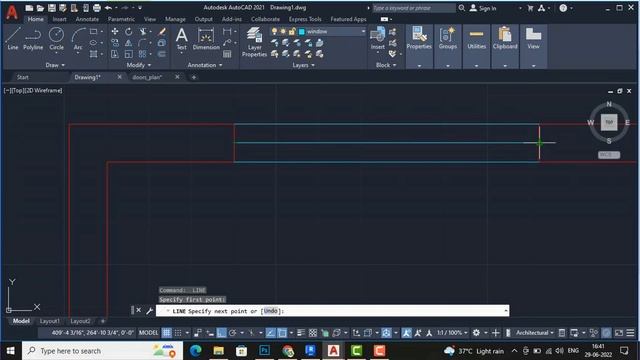The height and width of the screenshot is (360, 640).
Task: Switch to Layout1 tab
Action: [49, 321]
